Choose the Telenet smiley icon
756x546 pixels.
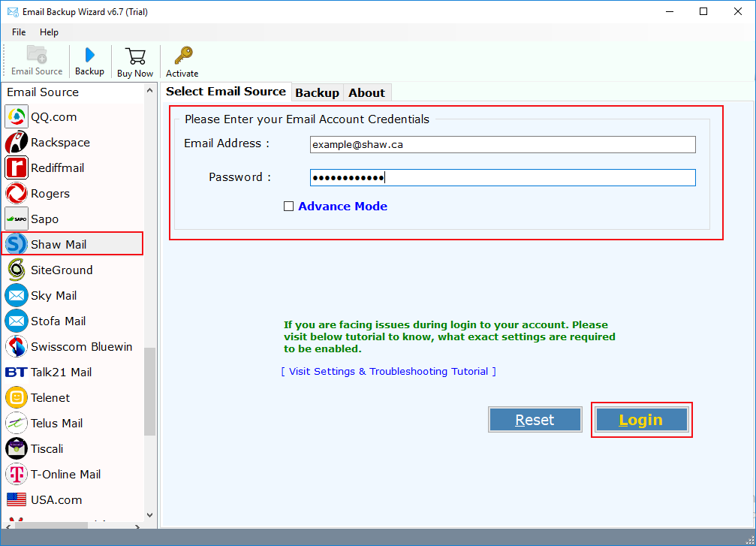coord(17,397)
